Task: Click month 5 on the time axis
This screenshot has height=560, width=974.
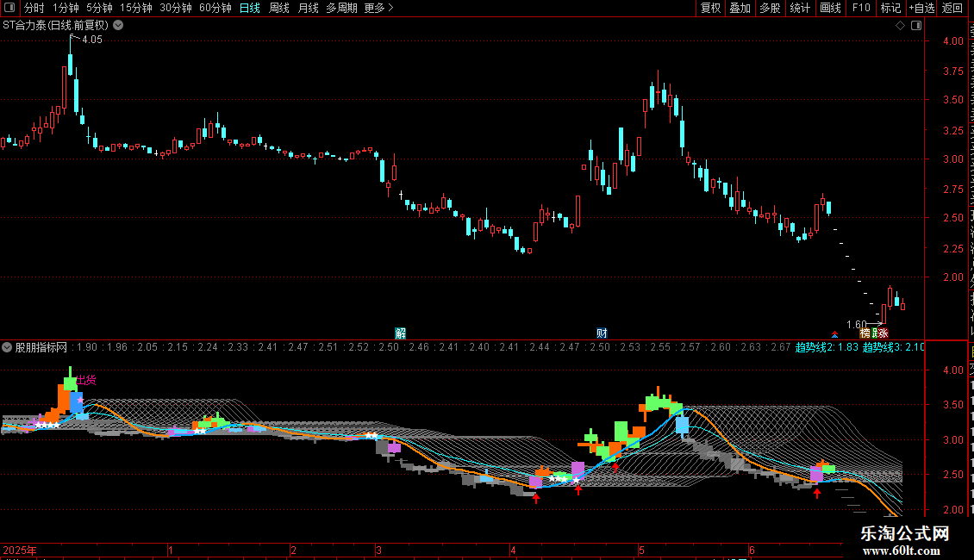Action: (641, 550)
